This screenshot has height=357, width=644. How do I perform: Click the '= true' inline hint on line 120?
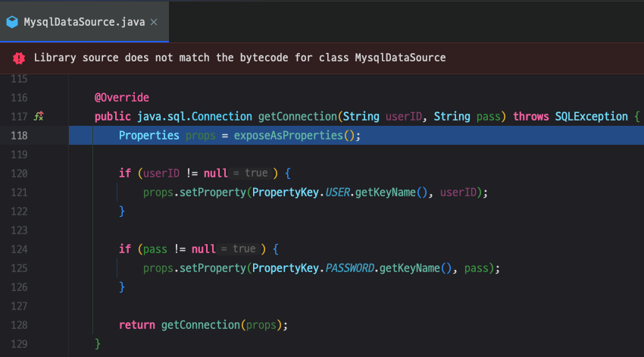(251, 173)
